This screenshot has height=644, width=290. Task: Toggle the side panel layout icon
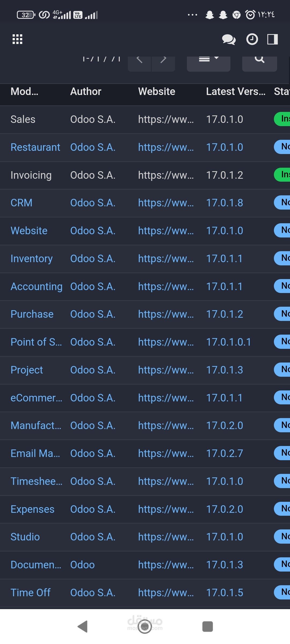point(272,40)
